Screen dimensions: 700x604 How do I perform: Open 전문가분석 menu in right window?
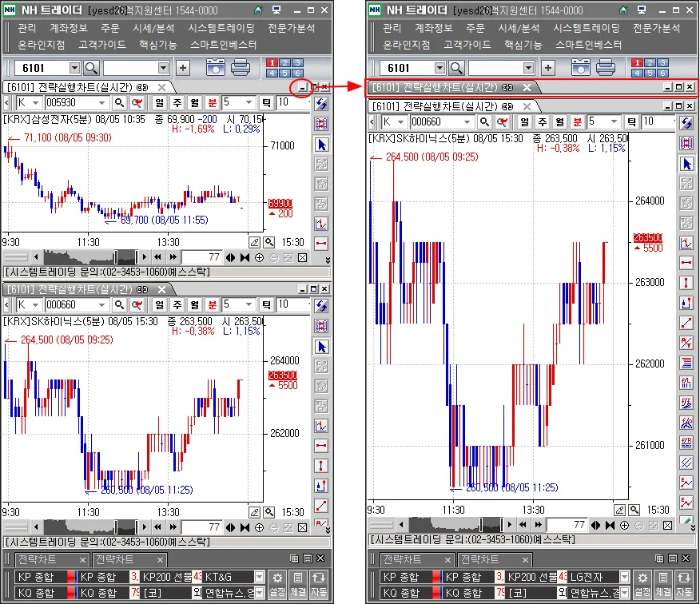(657, 28)
